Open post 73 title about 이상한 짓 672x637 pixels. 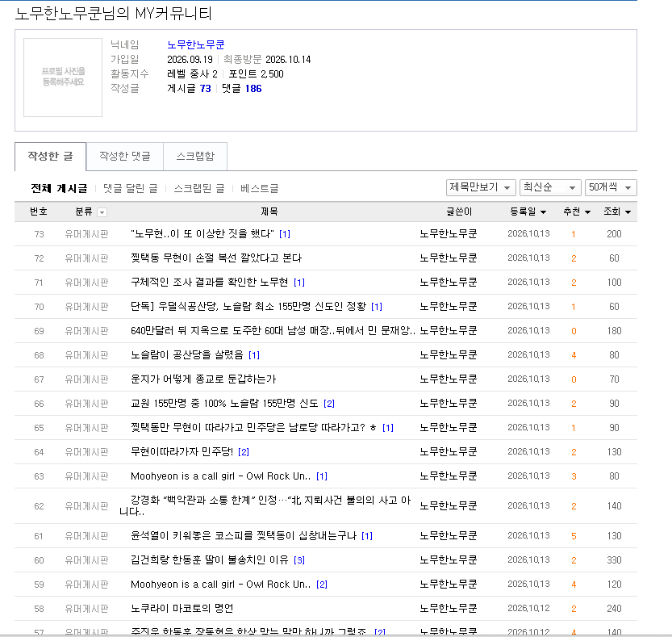(x=202, y=234)
